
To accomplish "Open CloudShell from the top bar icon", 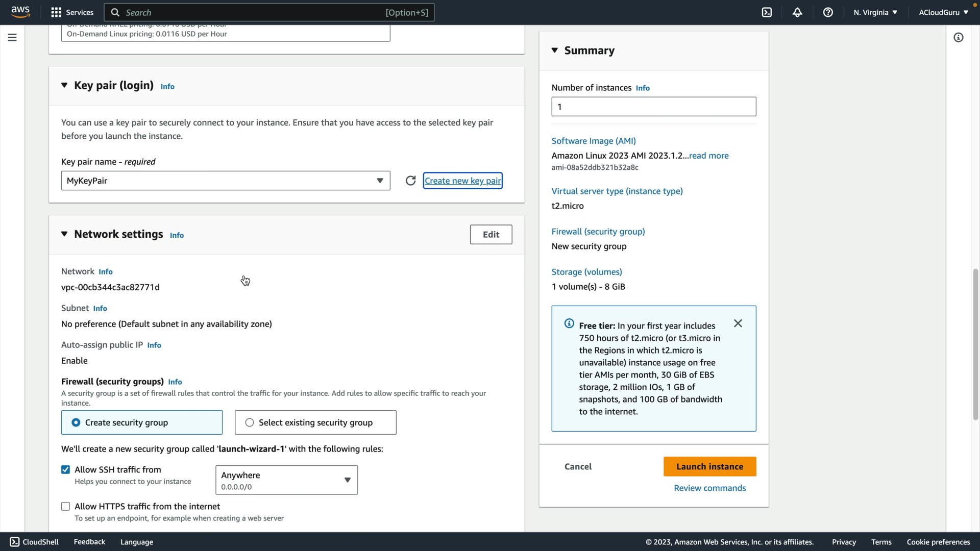I will [767, 12].
